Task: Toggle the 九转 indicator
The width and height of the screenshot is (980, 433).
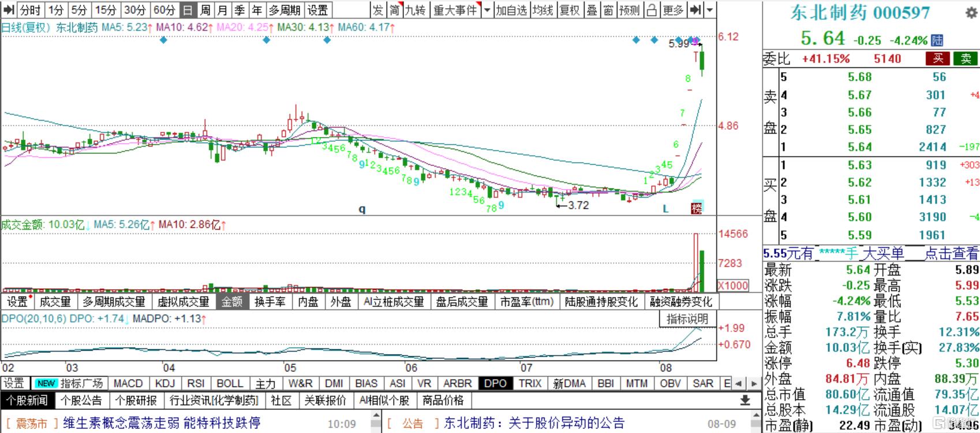Action: [x=414, y=10]
